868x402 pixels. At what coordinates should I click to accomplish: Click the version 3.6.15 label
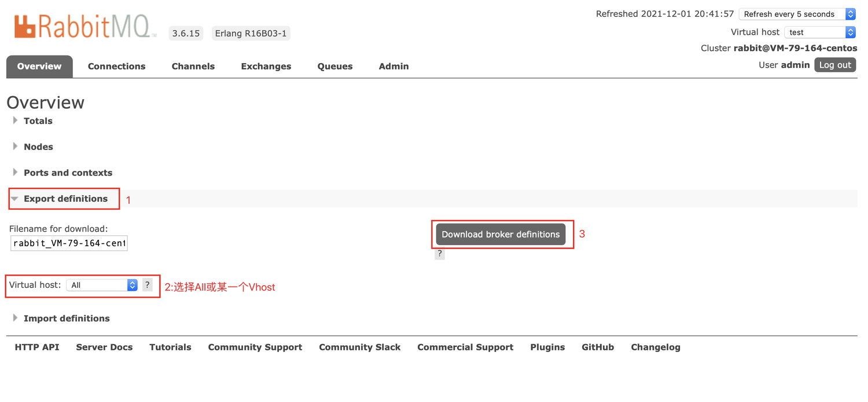[186, 34]
